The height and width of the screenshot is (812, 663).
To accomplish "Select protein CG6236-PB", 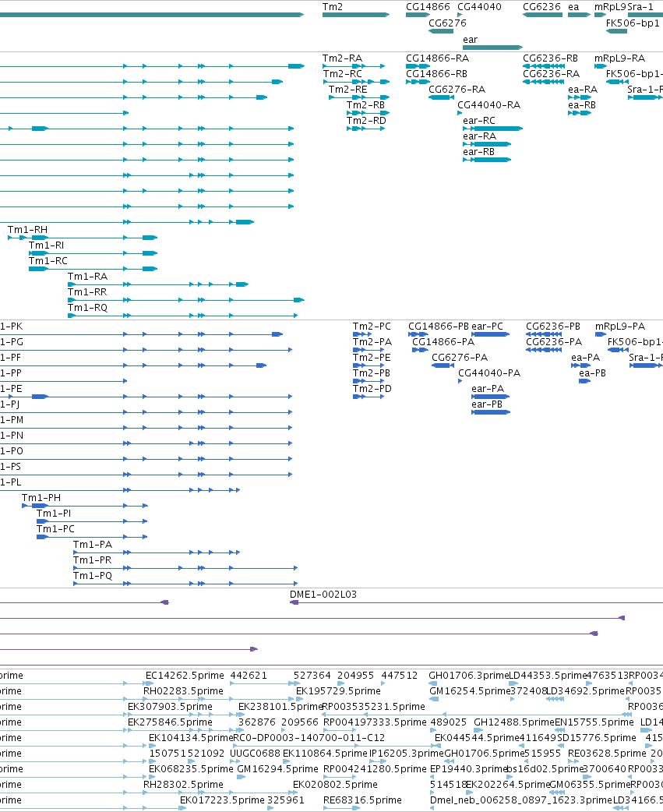I will [544, 334].
